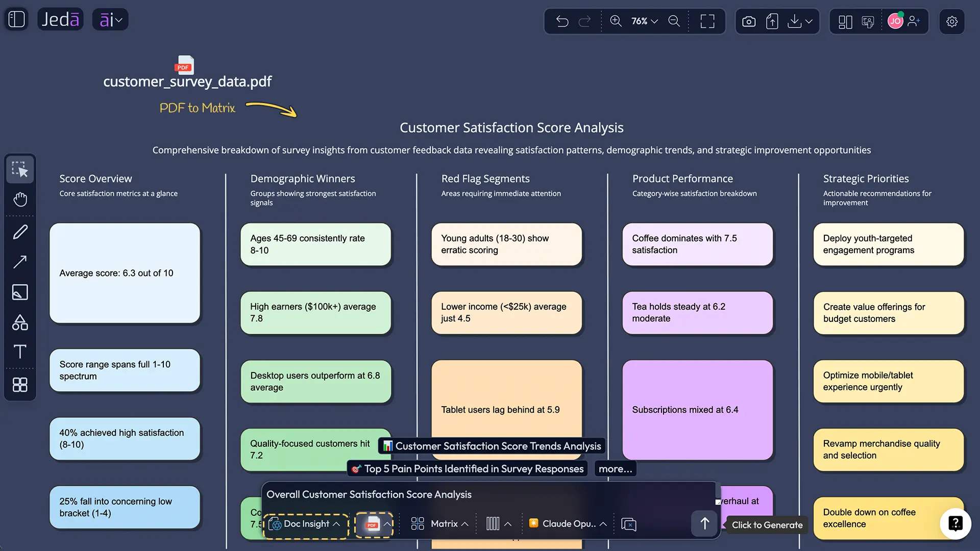Choose Top 5 Pain Points suggestion
The width and height of the screenshot is (980, 551).
[x=468, y=469]
